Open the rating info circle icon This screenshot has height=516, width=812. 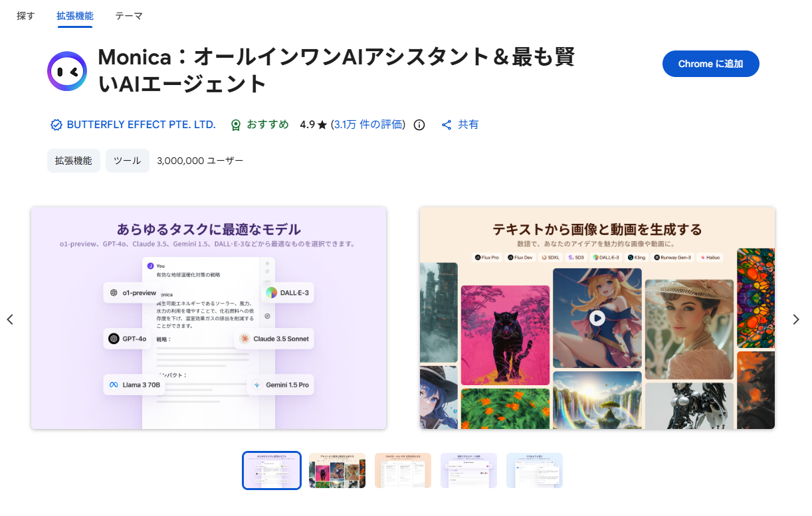pos(419,125)
